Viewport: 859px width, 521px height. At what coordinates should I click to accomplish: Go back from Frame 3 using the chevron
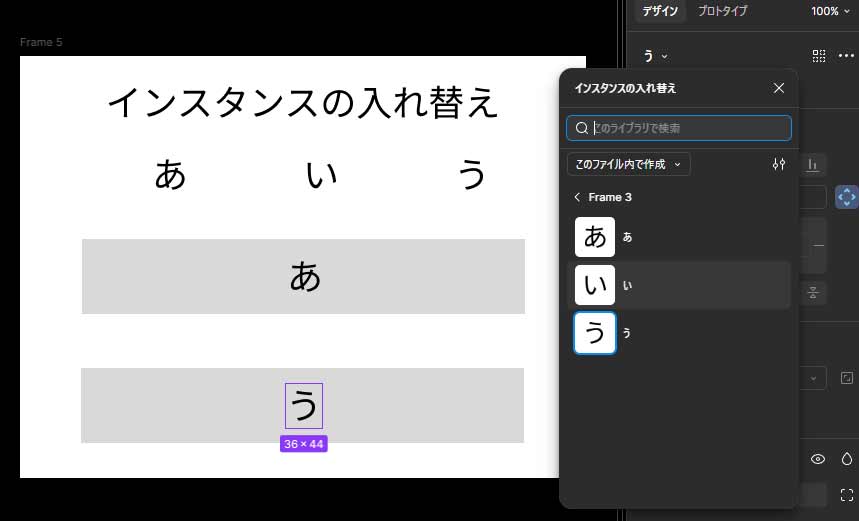coord(577,197)
